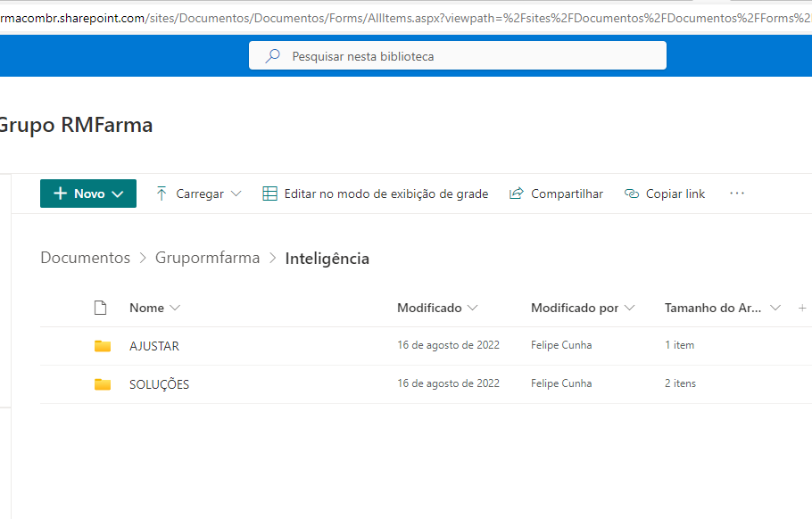Screen dimensions: 812x519
Task: Click the Compartilhar share icon
Action: [516, 194]
